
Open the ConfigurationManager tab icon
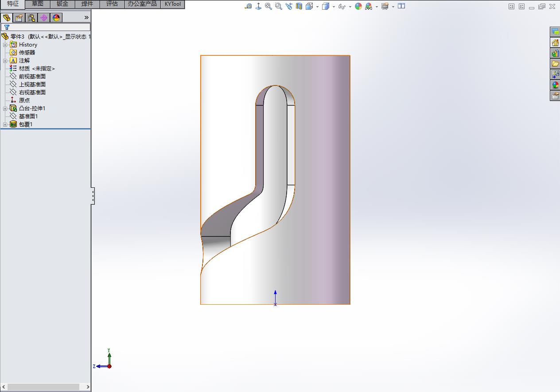[x=31, y=18]
